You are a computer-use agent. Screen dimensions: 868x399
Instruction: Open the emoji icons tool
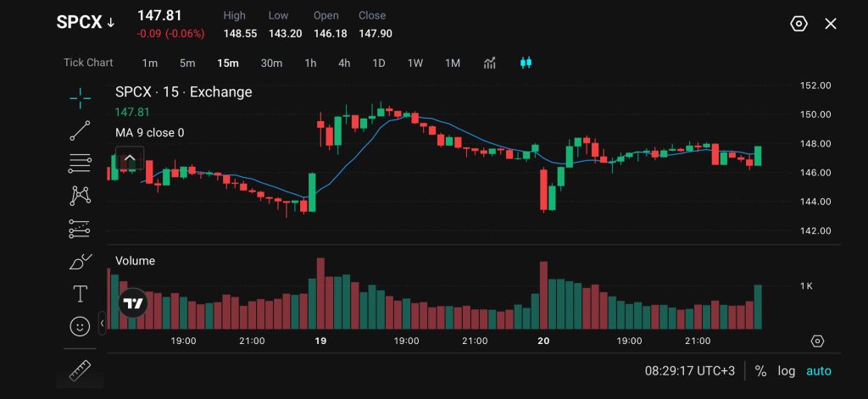click(x=81, y=326)
